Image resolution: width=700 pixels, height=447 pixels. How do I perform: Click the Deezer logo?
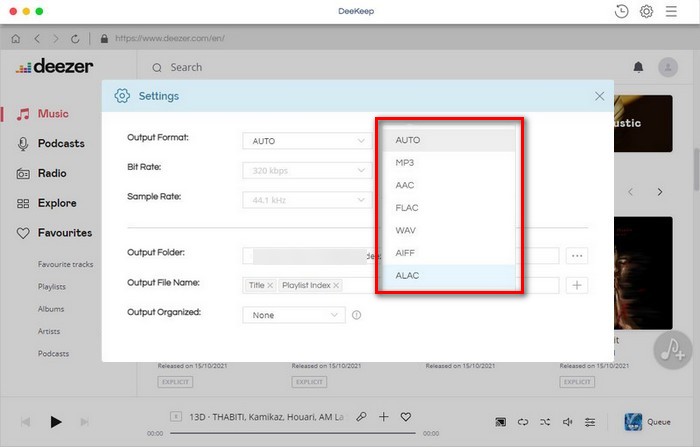(54, 67)
